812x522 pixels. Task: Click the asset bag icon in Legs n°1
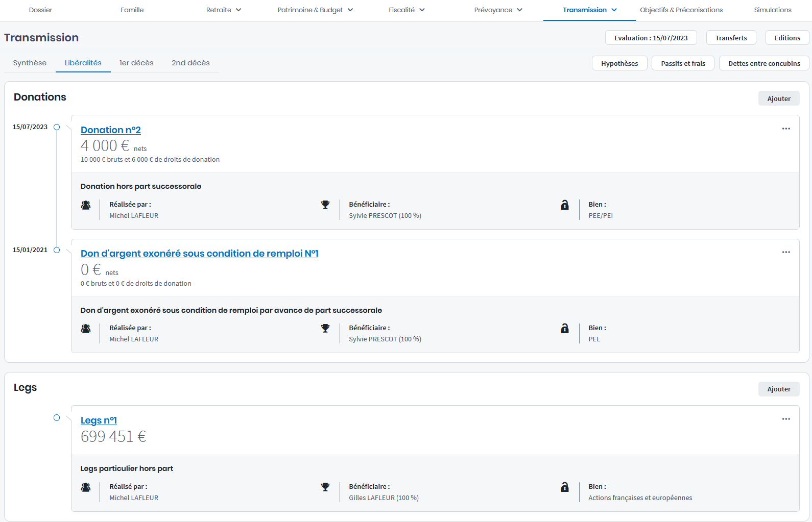pos(564,487)
